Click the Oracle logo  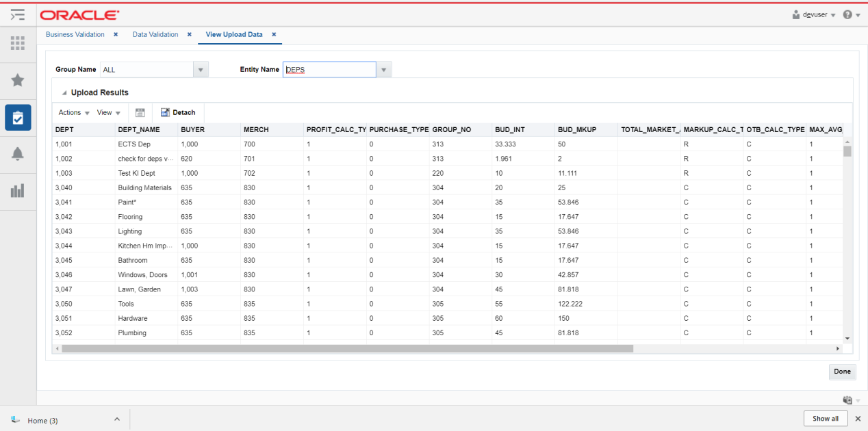click(79, 15)
